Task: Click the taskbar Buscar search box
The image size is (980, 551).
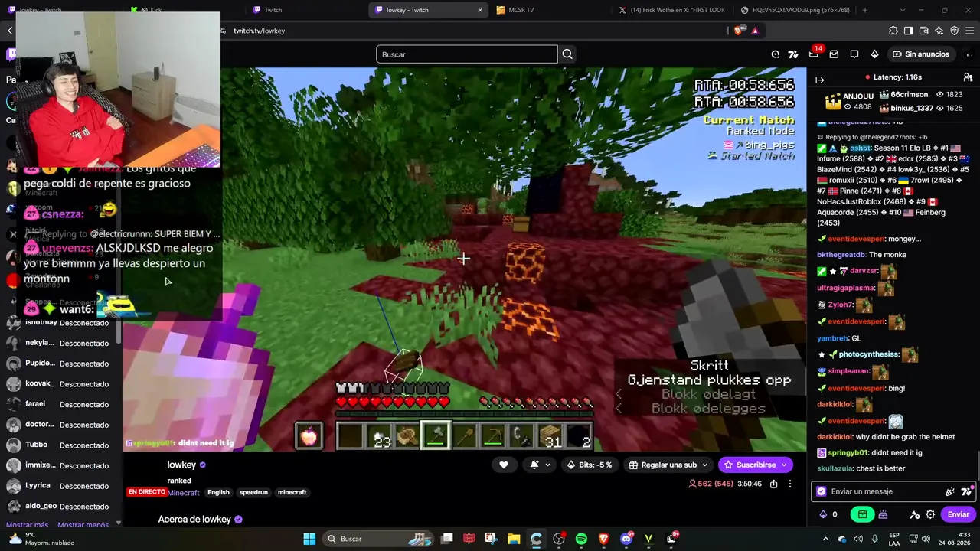Action: [x=379, y=539]
